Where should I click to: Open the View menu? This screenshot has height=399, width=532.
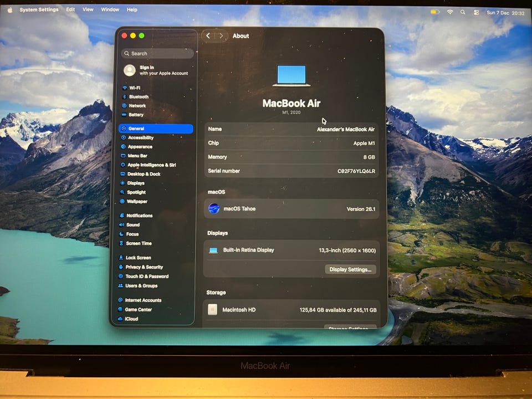click(x=88, y=9)
